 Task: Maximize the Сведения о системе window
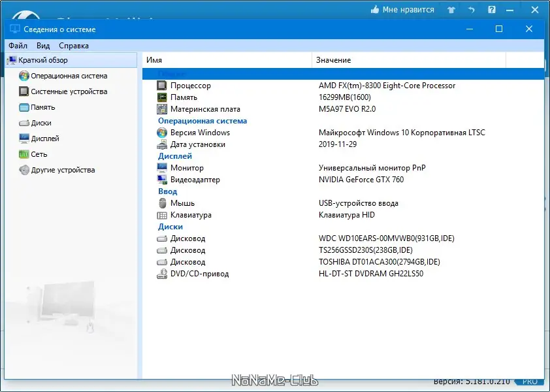[499, 29]
